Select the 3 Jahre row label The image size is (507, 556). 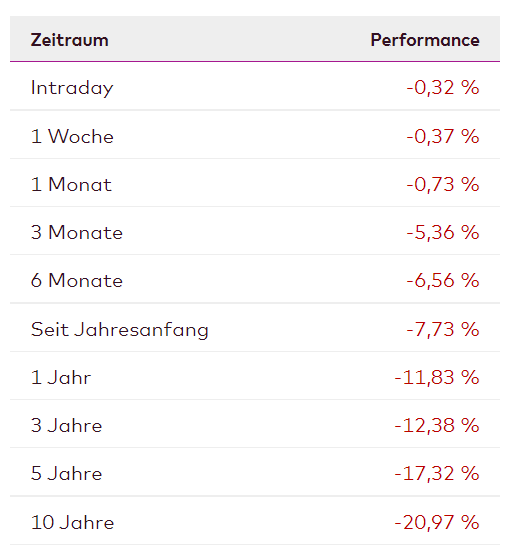click(66, 426)
